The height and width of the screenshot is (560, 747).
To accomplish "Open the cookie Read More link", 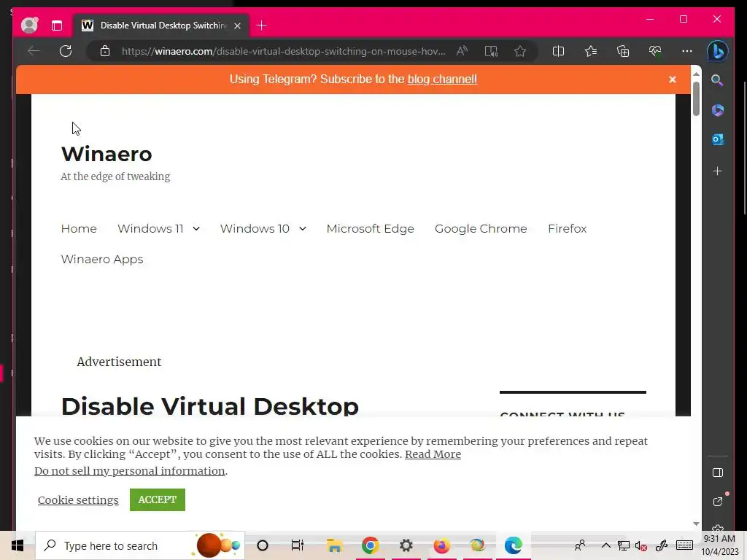I will click(433, 454).
